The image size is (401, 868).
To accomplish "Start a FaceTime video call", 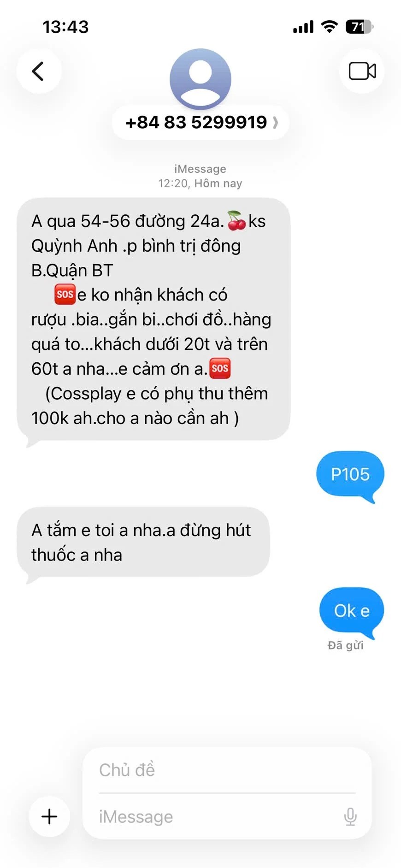I will click(362, 71).
